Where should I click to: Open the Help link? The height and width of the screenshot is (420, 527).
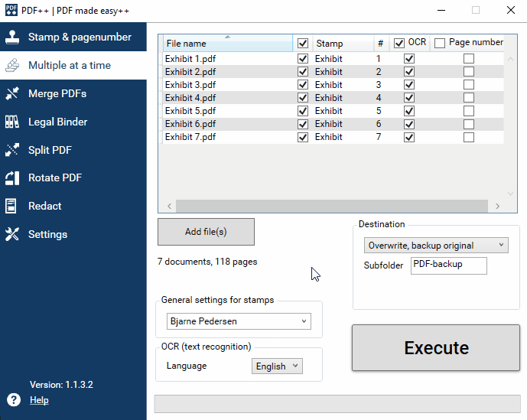[x=39, y=400]
